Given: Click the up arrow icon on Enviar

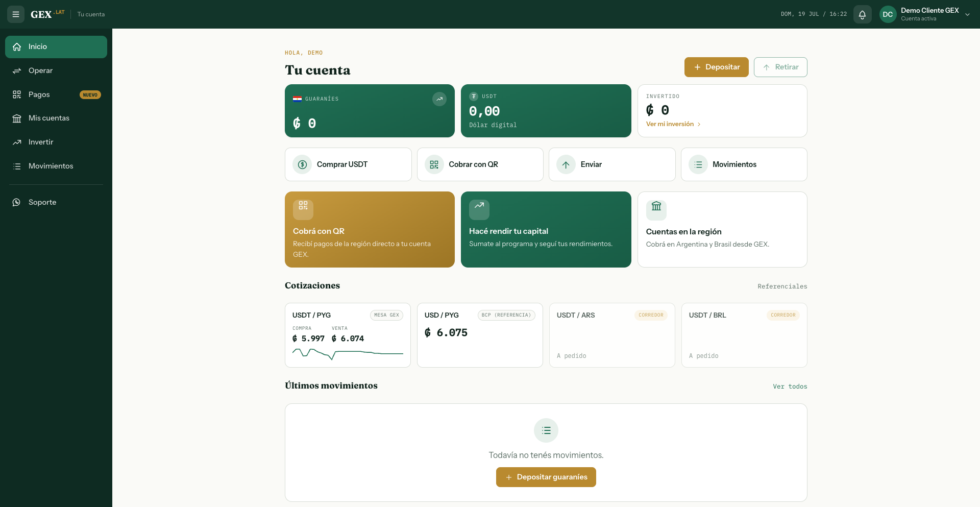Looking at the screenshot, I should click(566, 164).
